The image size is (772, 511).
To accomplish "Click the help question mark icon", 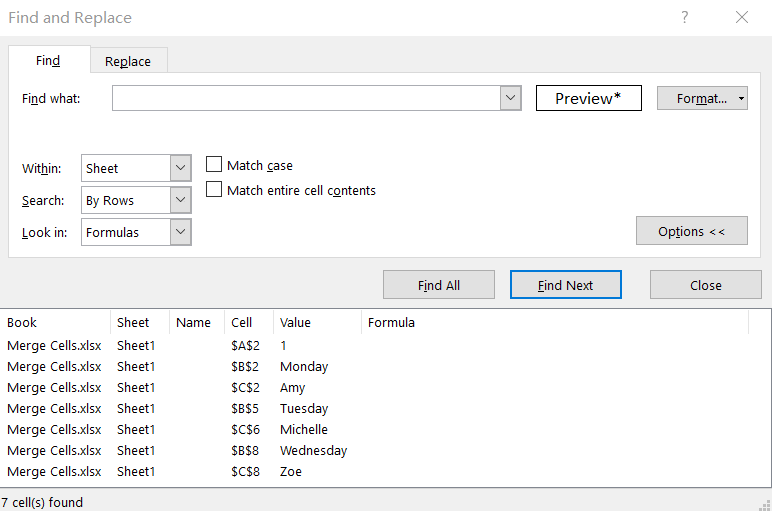I will (684, 18).
